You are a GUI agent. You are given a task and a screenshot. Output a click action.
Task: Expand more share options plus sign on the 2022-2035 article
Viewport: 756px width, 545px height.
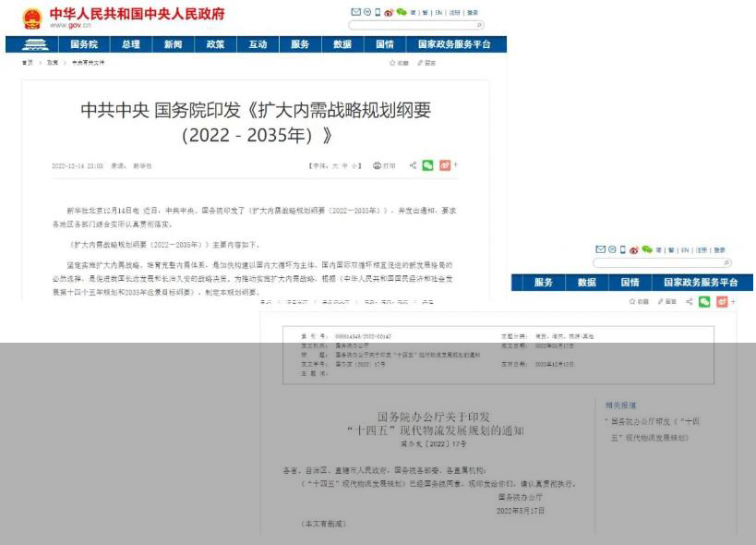(x=455, y=164)
